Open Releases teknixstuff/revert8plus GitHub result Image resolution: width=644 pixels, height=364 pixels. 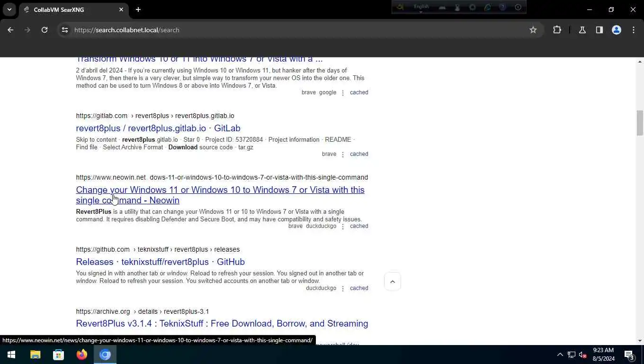[160, 262]
